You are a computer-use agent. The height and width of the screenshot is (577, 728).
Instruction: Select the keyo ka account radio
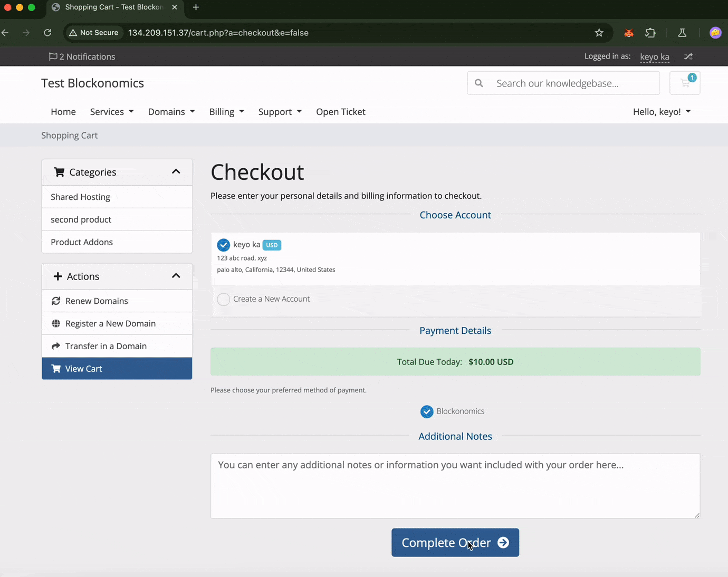click(224, 245)
